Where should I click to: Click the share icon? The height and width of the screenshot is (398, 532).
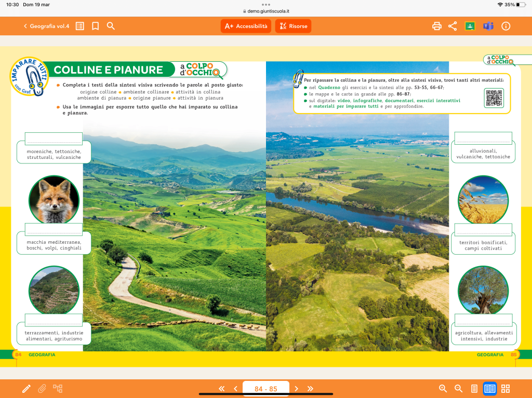(453, 26)
